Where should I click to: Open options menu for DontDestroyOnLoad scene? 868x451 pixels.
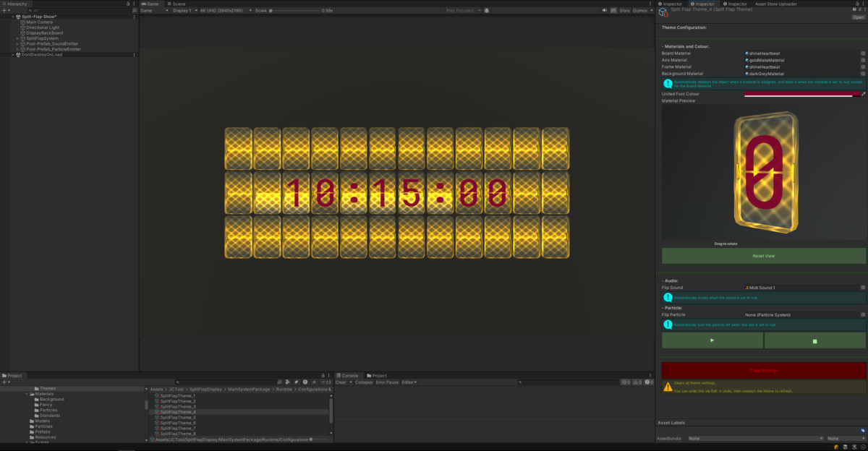click(x=134, y=54)
